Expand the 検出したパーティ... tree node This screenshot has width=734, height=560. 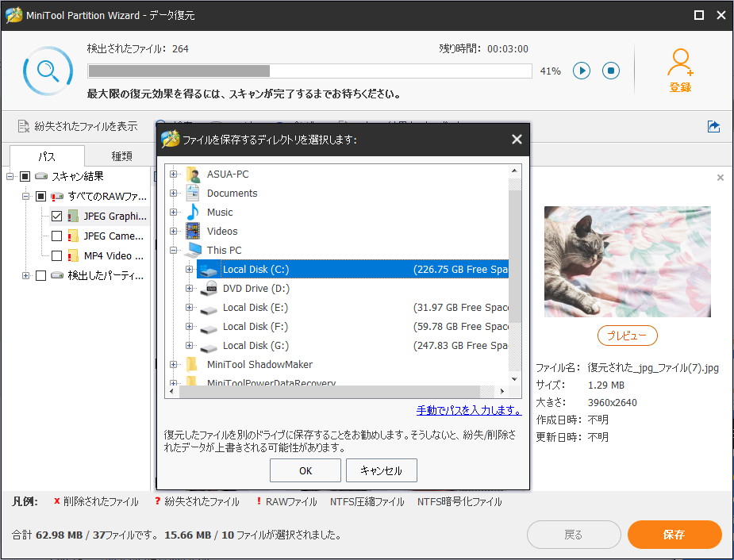pyautogui.click(x=25, y=275)
